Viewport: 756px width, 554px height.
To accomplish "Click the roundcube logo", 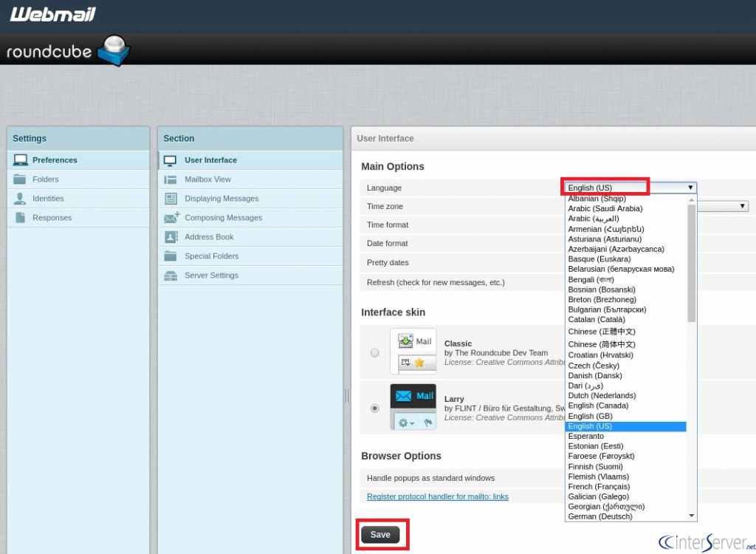I will pos(68,50).
